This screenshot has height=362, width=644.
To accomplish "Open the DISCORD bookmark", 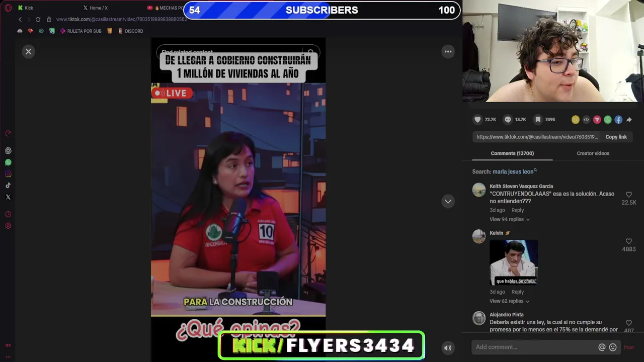I will tap(130, 31).
